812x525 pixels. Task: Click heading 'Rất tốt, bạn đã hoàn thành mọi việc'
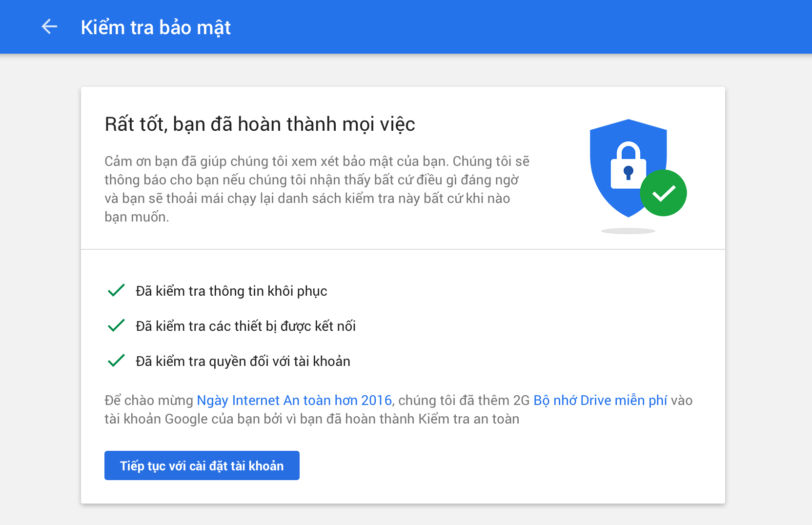click(x=260, y=124)
